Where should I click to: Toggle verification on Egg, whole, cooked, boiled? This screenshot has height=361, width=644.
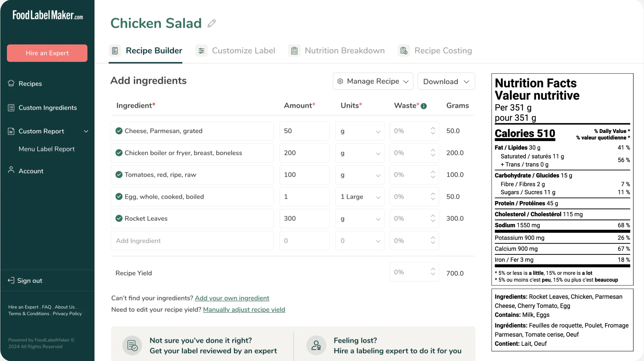(x=119, y=196)
